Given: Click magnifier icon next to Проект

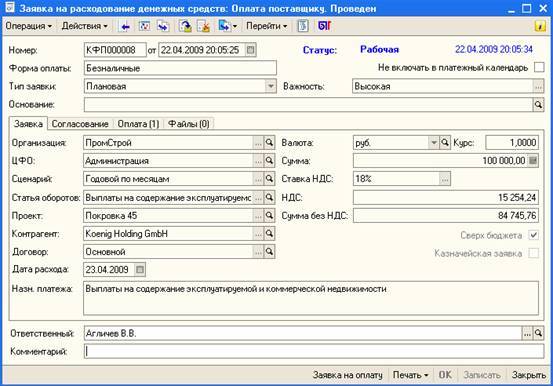Looking at the screenshot, I should coord(269,215).
